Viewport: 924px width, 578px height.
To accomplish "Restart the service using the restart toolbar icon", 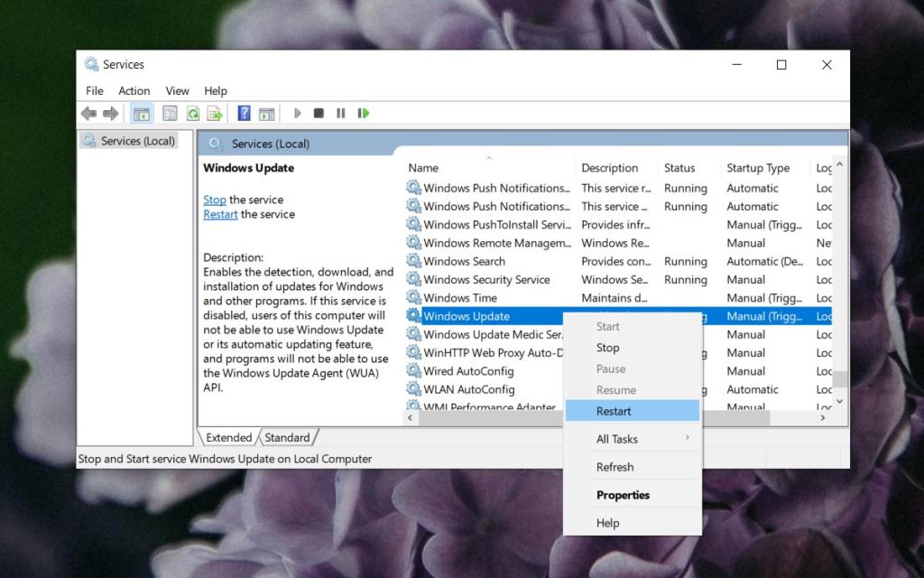I will (x=363, y=113).
